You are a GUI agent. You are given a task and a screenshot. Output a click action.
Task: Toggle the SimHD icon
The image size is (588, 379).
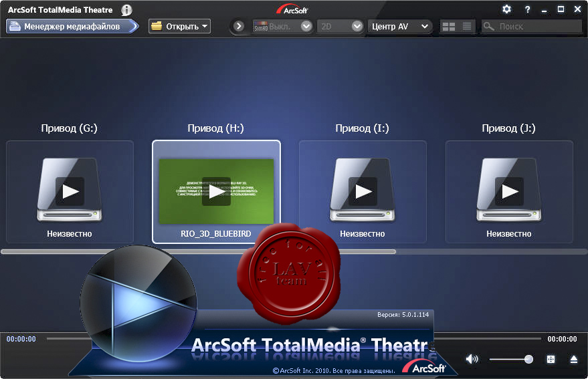(261, 26)
